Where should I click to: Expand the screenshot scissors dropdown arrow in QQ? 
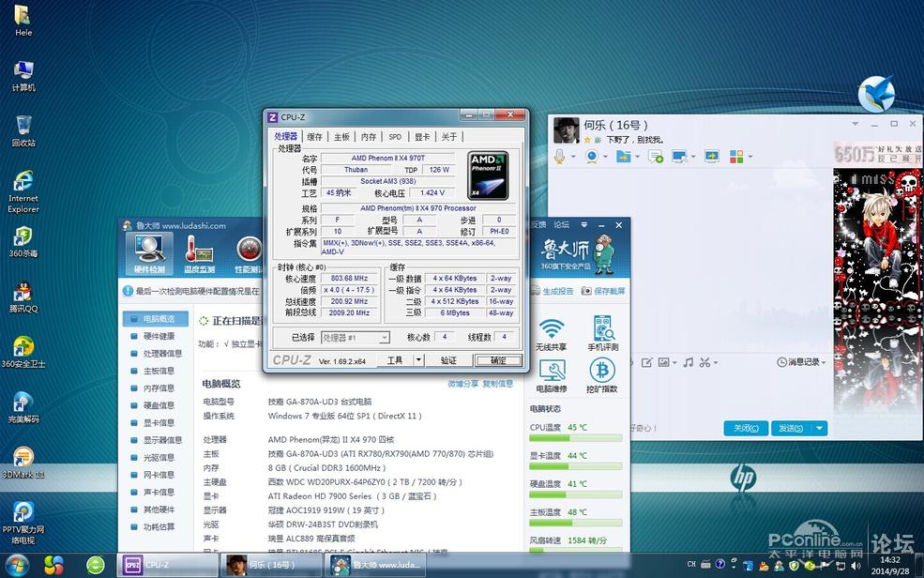point(716,363)
